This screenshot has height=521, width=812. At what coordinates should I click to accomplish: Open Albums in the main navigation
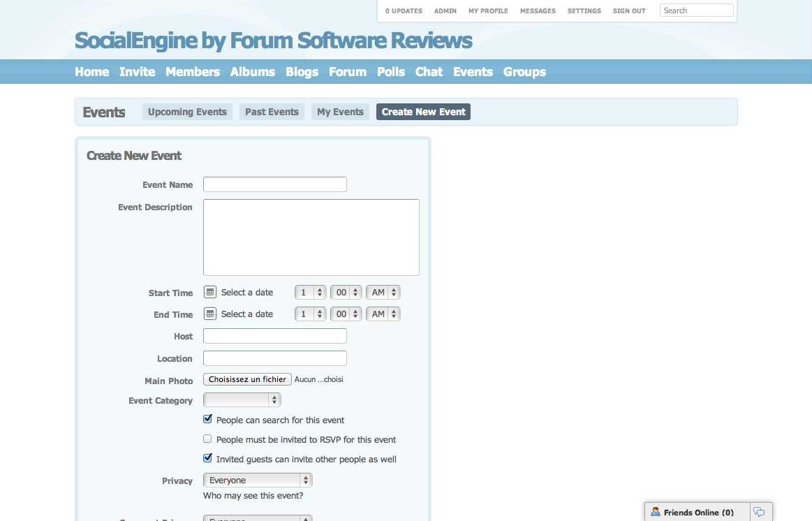pyautogui.click(x=253, y=72)
